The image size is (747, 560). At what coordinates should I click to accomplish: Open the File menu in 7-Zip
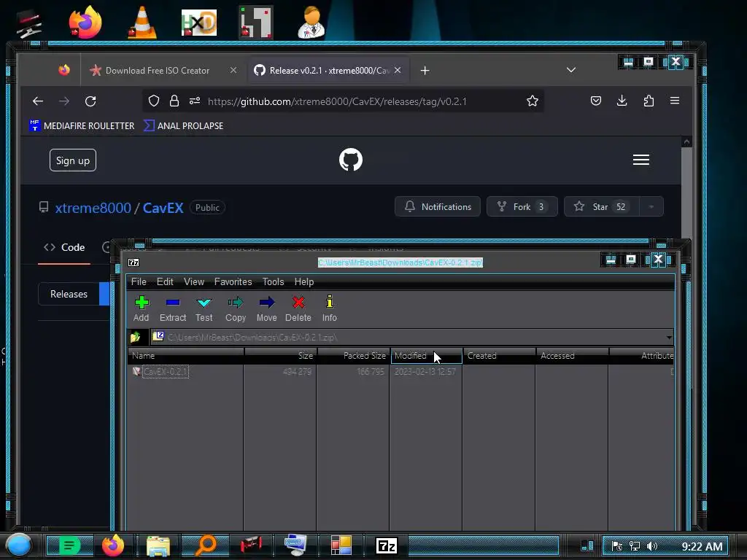139,282
